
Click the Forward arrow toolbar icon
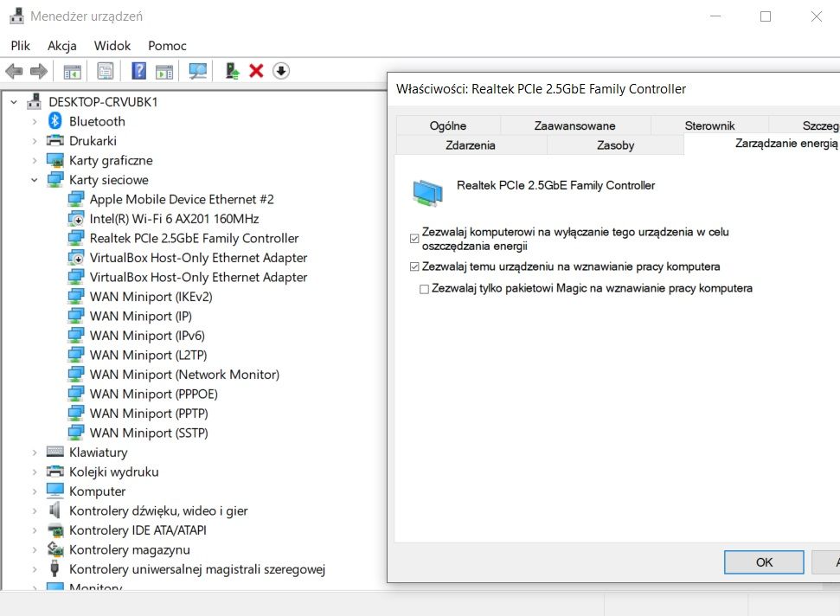[x=39, y=71]
